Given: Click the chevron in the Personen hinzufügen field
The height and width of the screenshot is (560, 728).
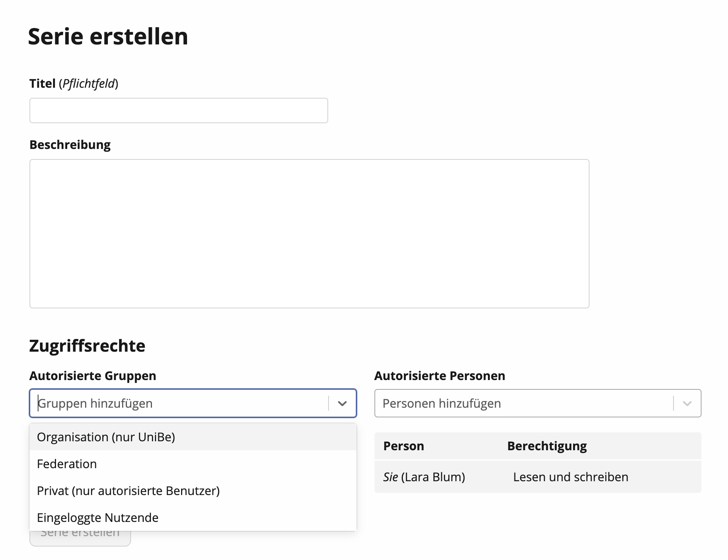Looking at the screenshot, I should pos(687,403).
